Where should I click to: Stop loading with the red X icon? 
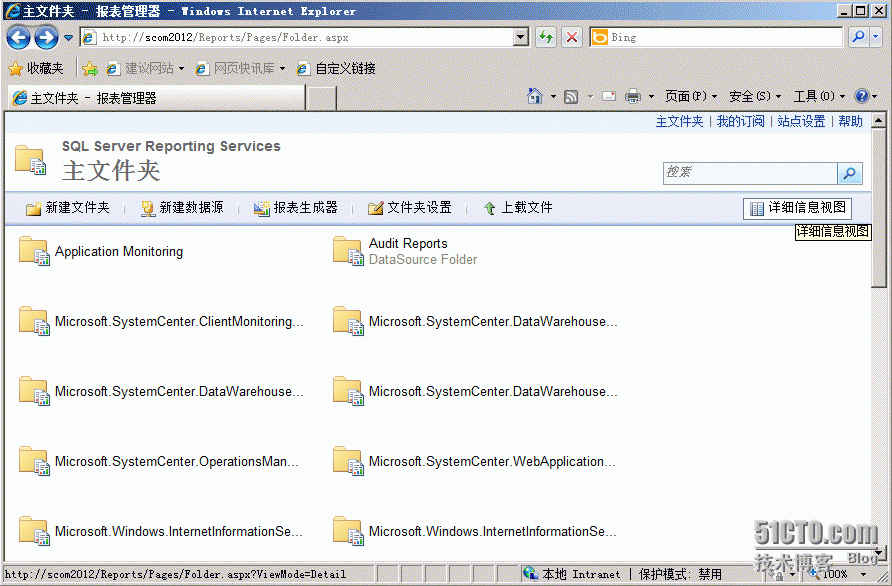pos(572,38)
